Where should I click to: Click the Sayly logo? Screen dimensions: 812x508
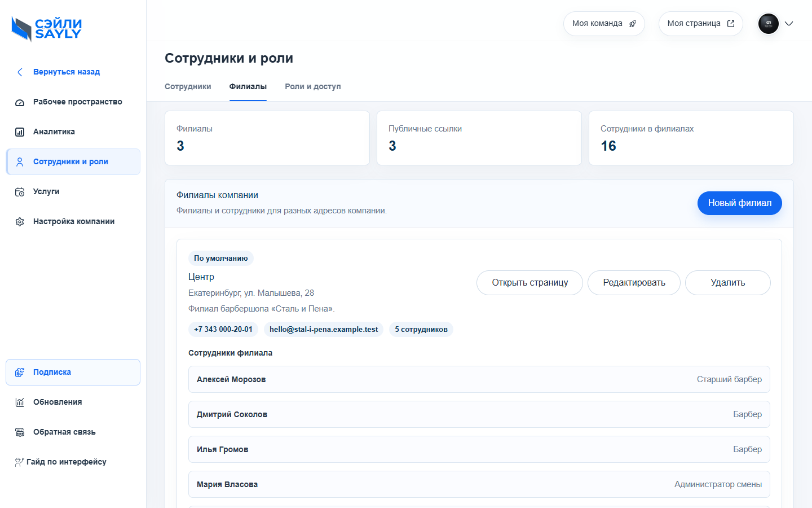pyautogui.click(x=47, y=28)
